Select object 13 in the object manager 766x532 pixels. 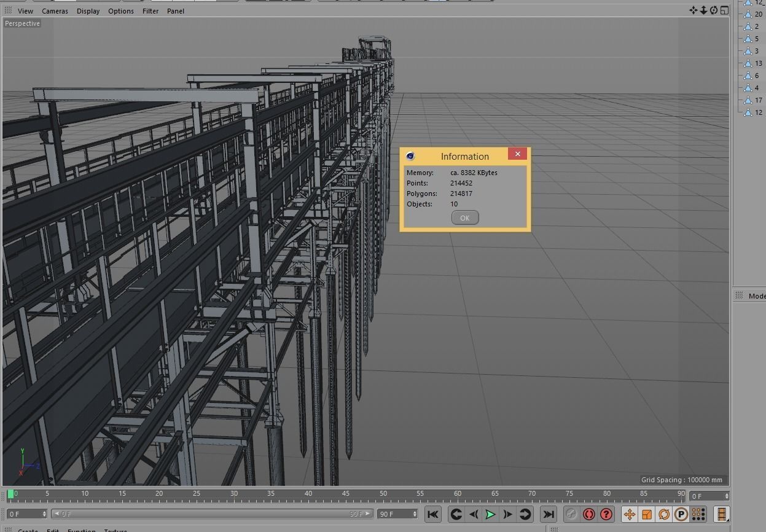759,63
